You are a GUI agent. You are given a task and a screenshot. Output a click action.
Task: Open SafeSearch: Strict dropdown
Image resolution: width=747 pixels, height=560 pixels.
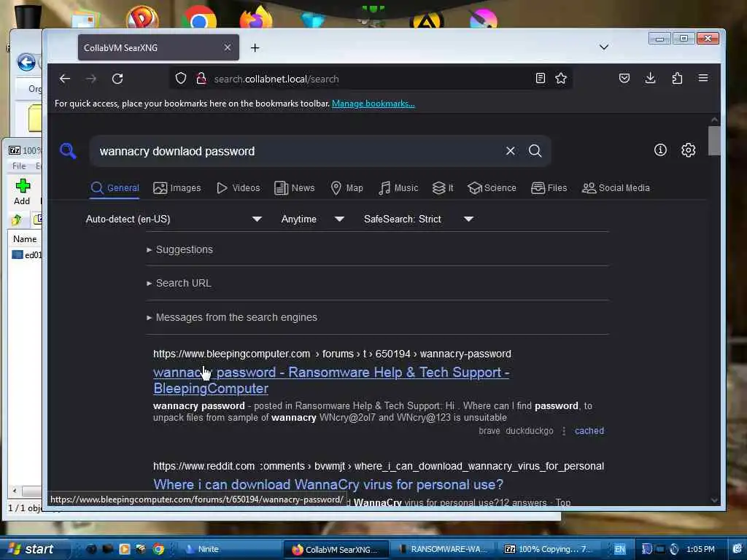(419, 219)
